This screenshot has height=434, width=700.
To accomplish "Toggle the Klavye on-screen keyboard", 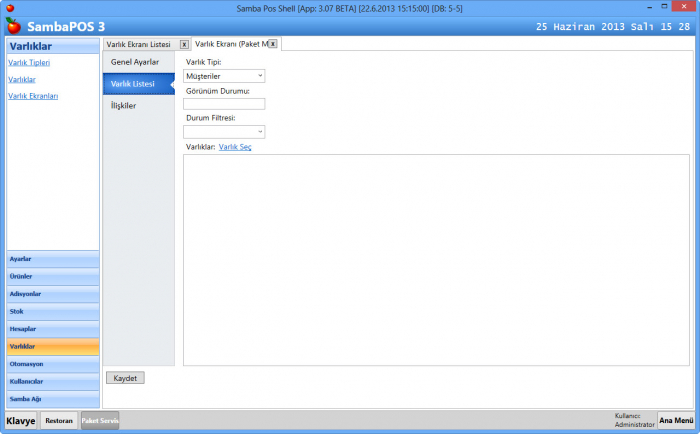I will [x=21, y=421].
